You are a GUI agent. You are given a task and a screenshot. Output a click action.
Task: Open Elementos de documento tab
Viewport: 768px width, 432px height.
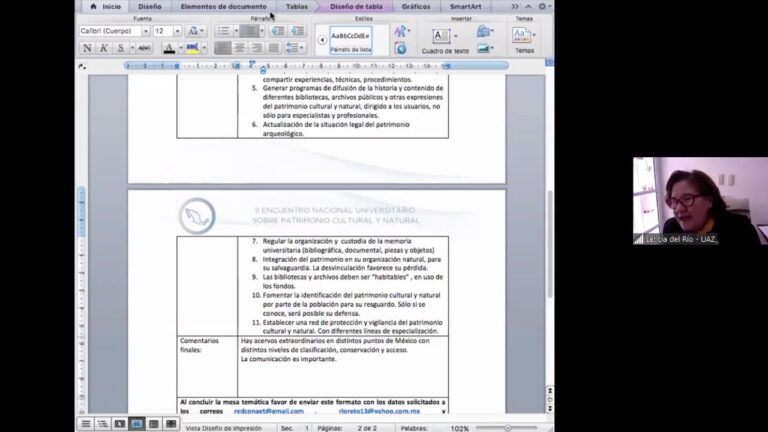223,6
